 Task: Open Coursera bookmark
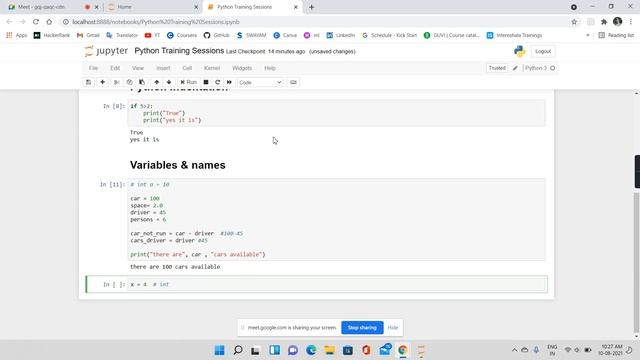[x=182, y=35]
